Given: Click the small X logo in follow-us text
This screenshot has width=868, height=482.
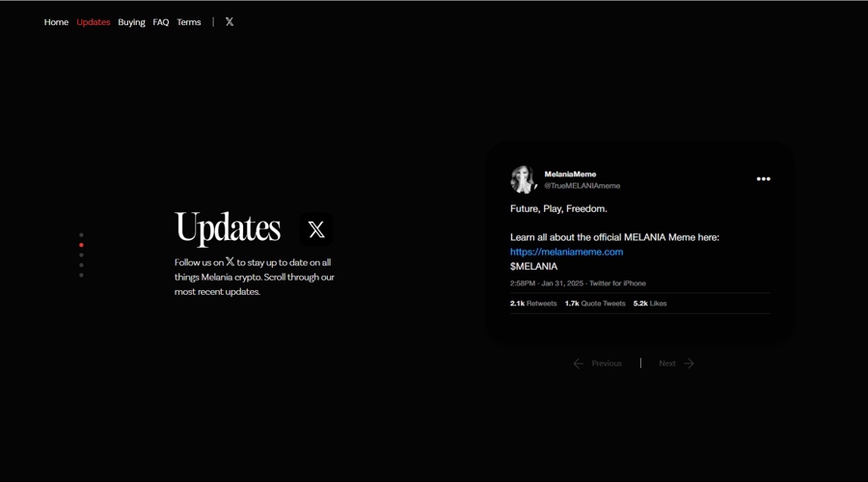Looking at the screenshot, I should click(230, 261).
